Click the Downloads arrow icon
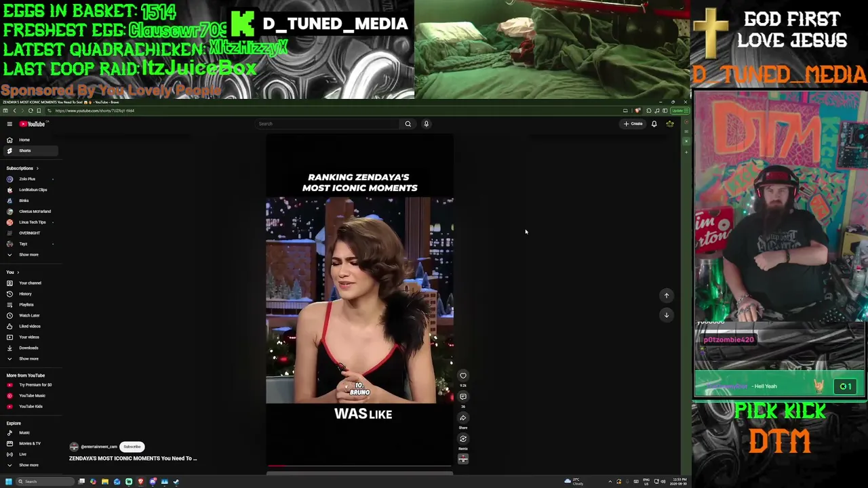This screenshot has height=488, width=868. click(9, 348)
